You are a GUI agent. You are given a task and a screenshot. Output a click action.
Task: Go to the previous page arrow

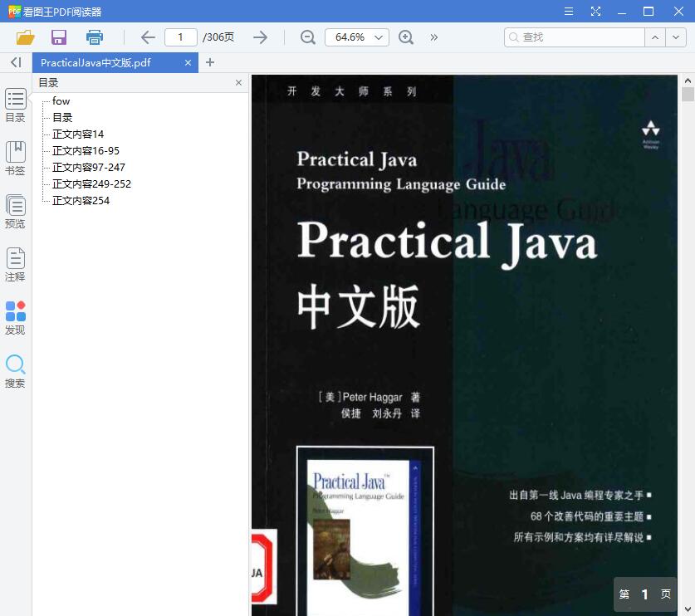[148, 37]
